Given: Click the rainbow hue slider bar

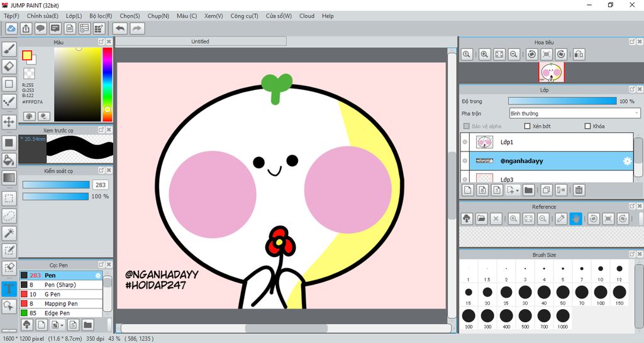Looking at the screenshot, I should (x=107, y=84).
